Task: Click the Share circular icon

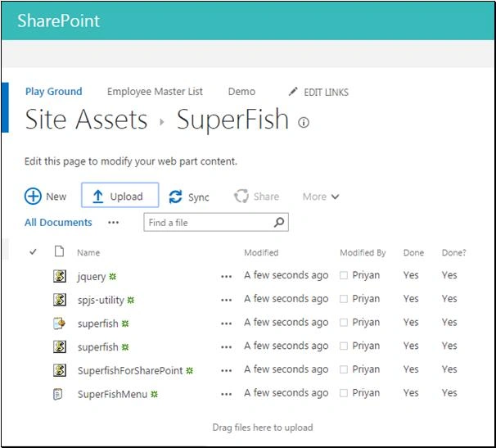Action: click(x=241, y=196)
